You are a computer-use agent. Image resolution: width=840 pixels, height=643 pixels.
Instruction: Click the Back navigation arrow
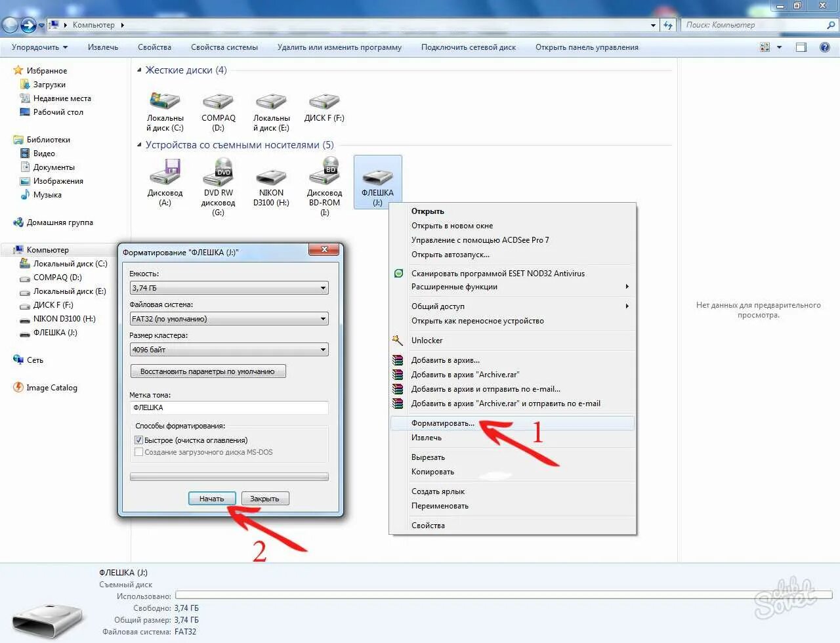[x=10, y=25]
